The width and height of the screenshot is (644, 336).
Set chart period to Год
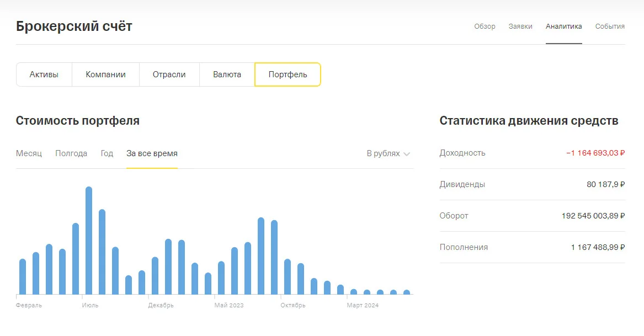click(107, 153)
